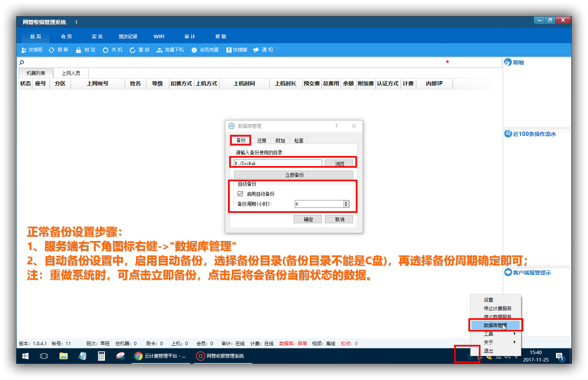Open the Calculator taskbar icon
588x380 pixels.
(x=101, y=356)
